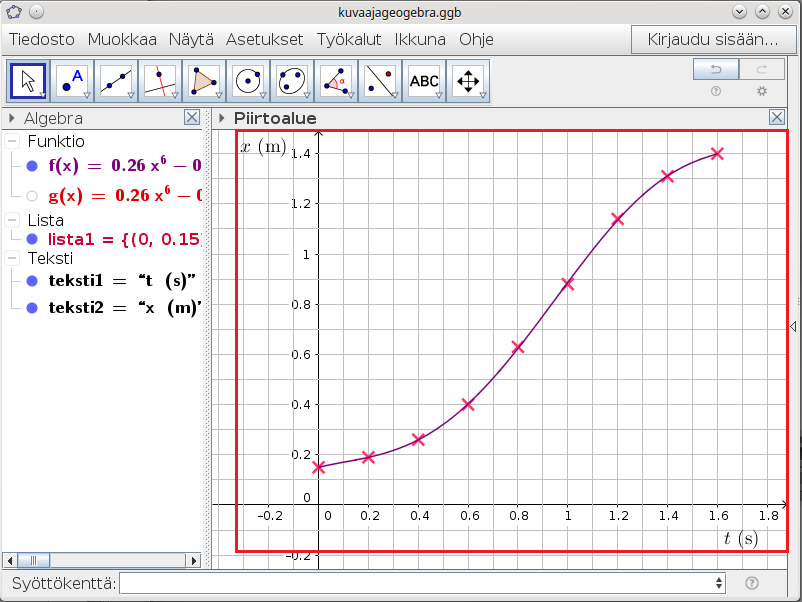The image size is (802, 602).
Task: Select the ABC text tool
Action: [x=425, y=81]
